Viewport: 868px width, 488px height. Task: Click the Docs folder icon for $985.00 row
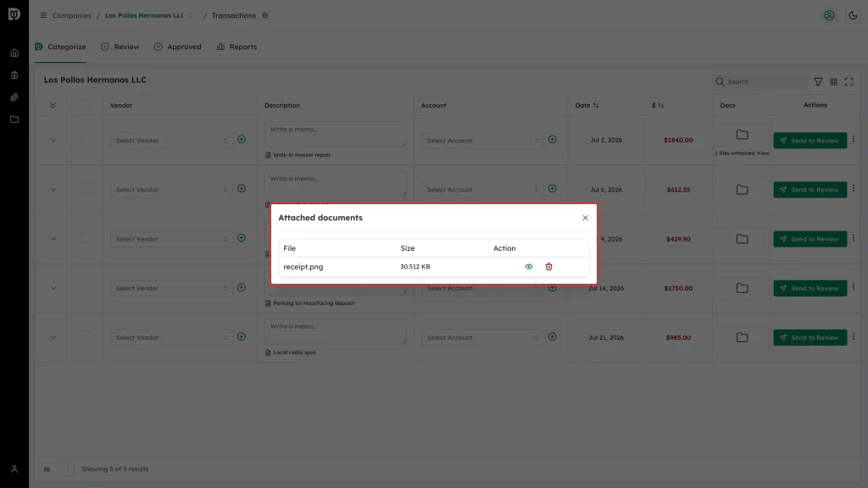coord(743,337)
